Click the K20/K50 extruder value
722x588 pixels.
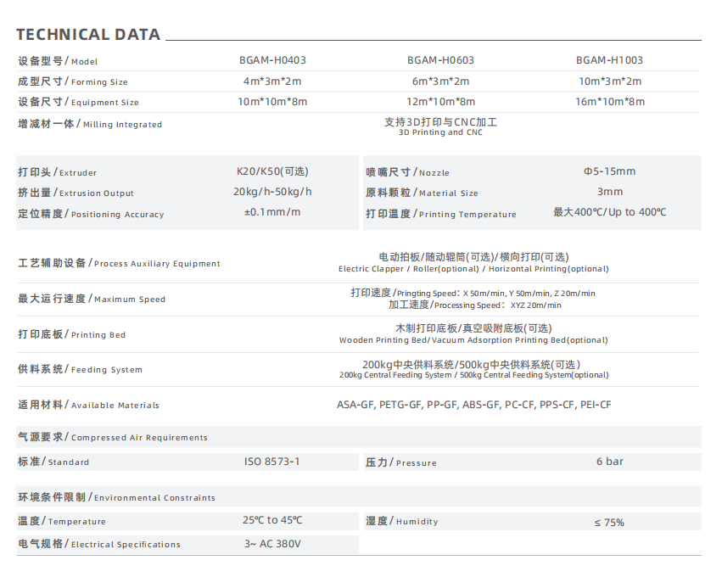click(272, 171)
